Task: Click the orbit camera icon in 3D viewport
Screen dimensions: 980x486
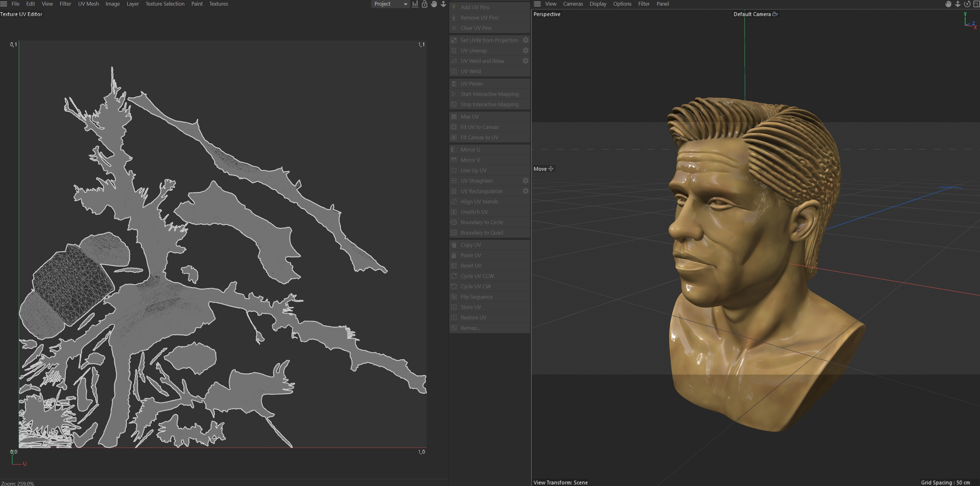Action: (967, 4)
